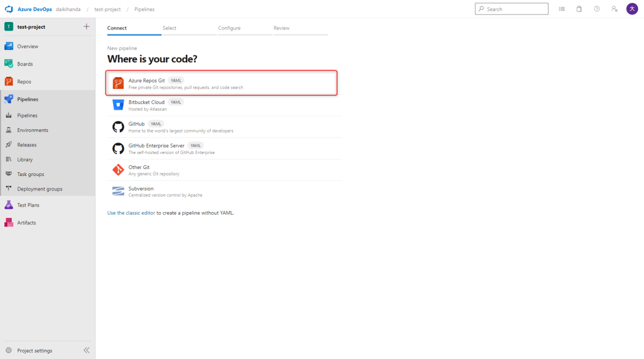Choose Other Git repository option
644x359 pixels.
tap(225, 170)
